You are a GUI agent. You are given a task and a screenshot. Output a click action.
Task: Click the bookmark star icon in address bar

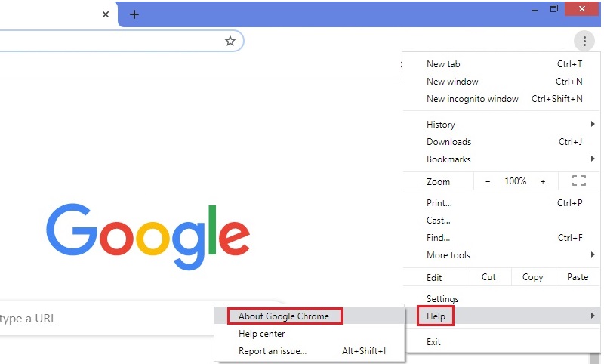(230, 41)
